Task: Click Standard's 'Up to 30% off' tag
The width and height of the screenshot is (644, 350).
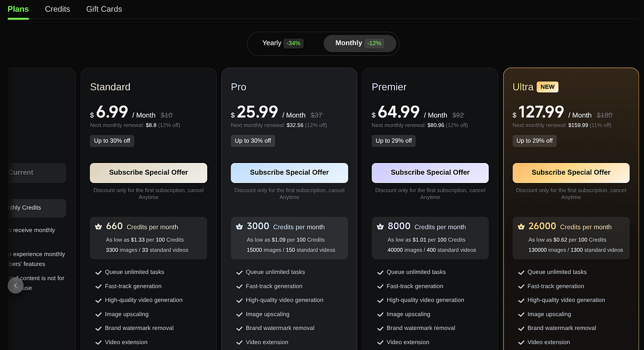Action: (x=112, y=141)
